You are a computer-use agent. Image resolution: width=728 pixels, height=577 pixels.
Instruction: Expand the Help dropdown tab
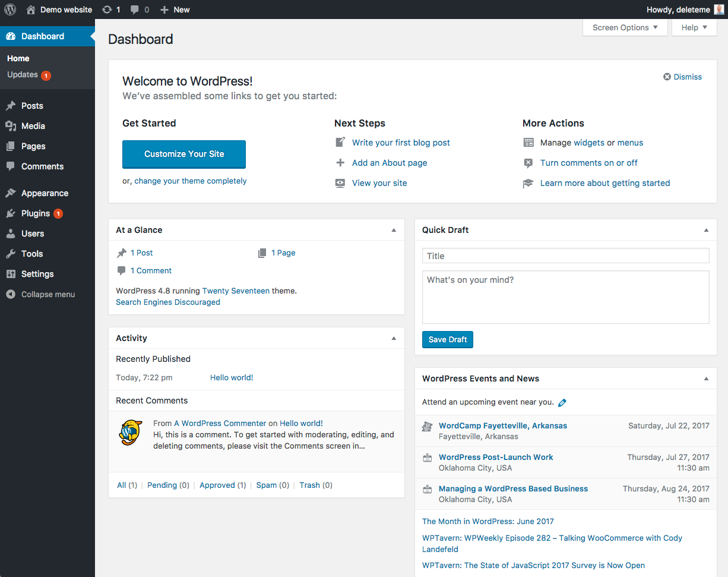click(694, 27)
